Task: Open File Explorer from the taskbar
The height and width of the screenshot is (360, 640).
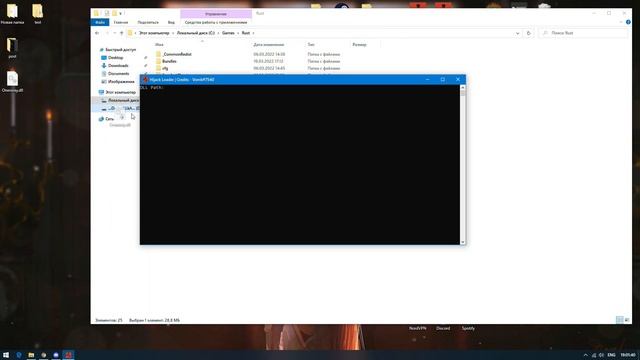Action: 31,355
